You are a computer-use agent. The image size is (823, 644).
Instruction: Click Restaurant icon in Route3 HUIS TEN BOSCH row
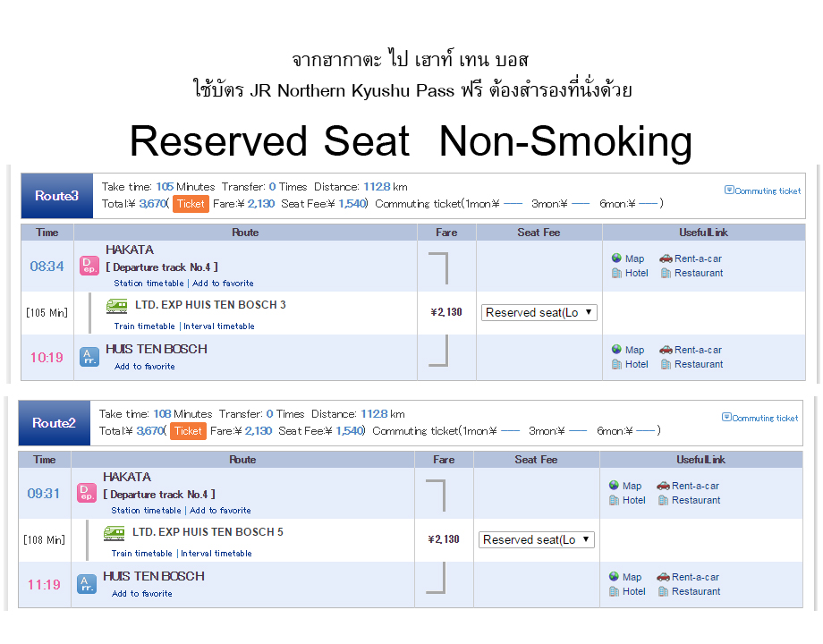coord(666,364)
